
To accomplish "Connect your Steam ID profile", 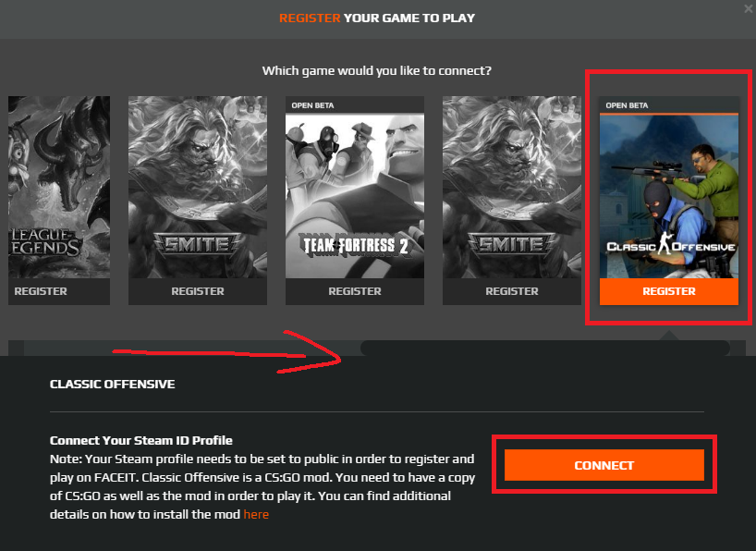I will coord(604,465).
